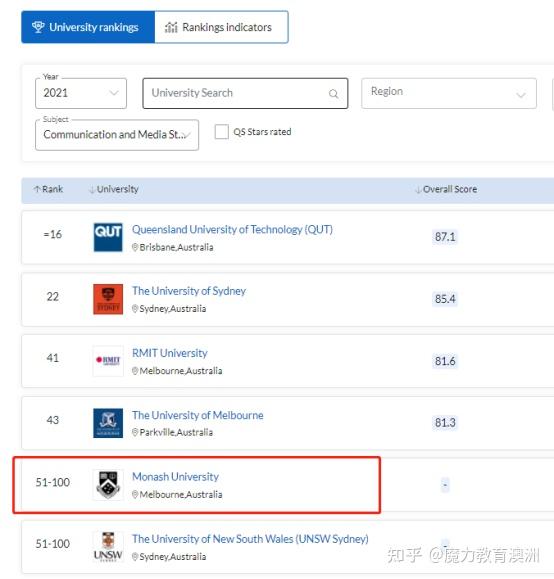This screenshot has width=554, height=579.
Task: Click the RMIT logo
Action: click(108, 361)
